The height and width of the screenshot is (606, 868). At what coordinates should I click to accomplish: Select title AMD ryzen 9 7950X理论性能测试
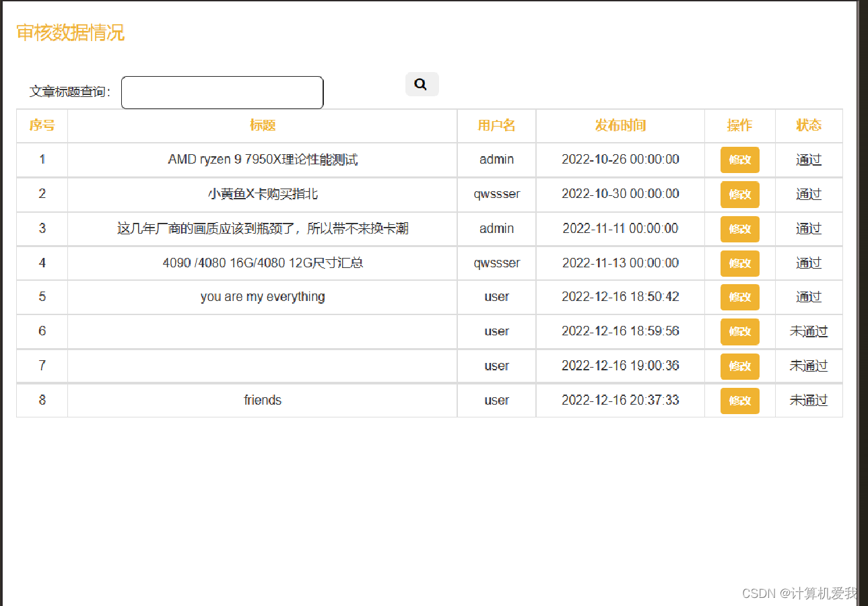[263, 160]
